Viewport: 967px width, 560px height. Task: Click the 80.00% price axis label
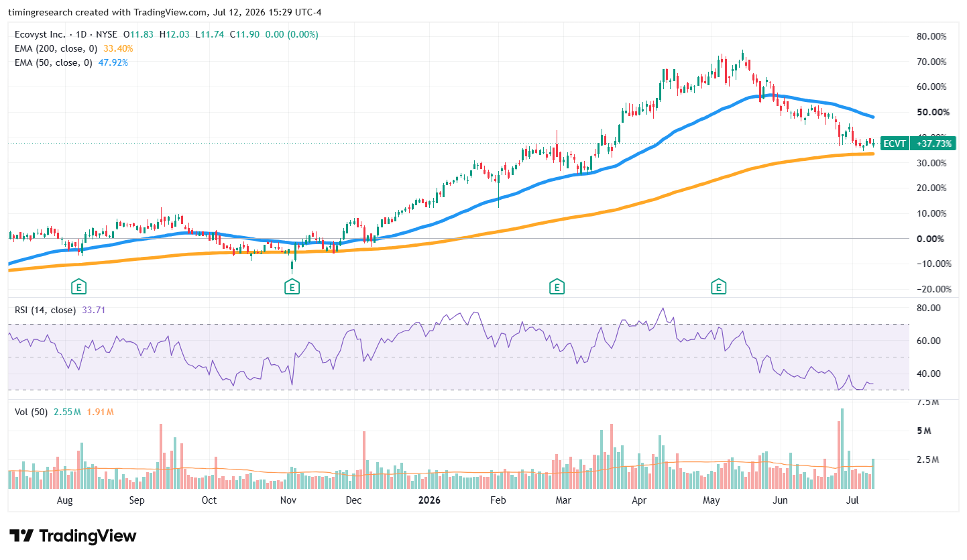(x=932, y=36)
